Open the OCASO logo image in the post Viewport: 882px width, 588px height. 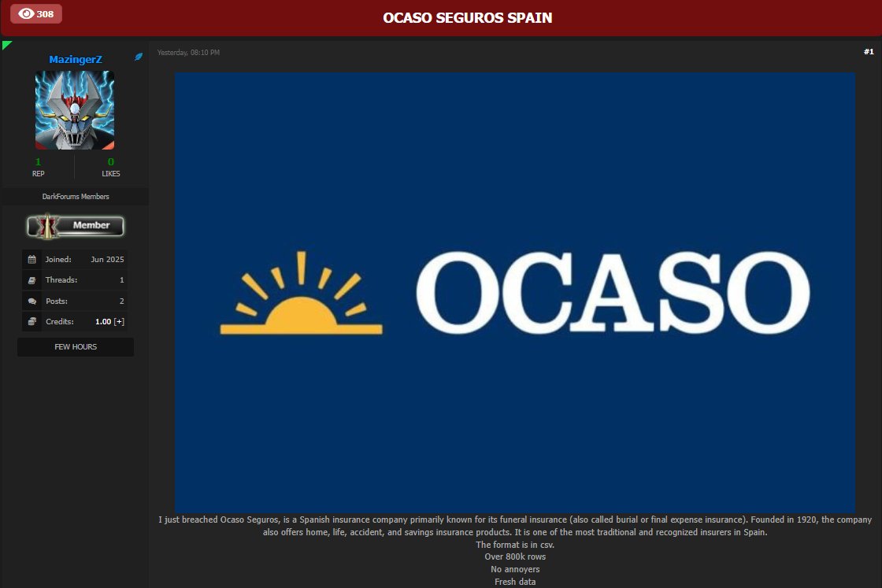515,292
